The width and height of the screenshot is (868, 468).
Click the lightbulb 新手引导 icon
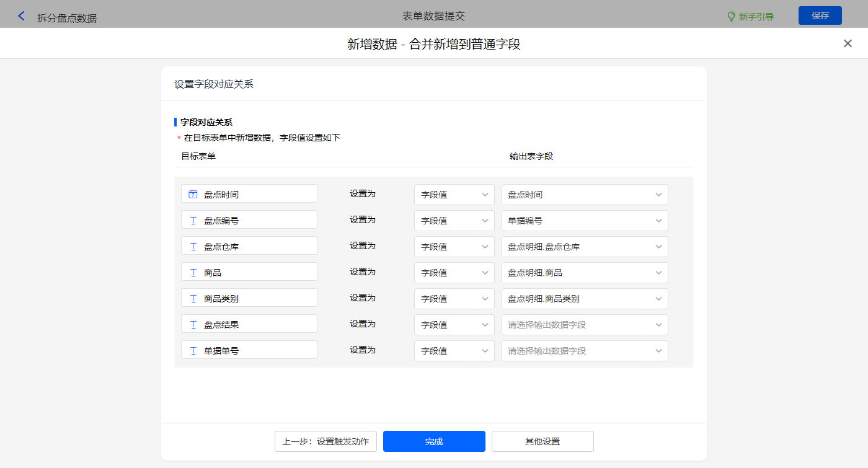point(731,17)
